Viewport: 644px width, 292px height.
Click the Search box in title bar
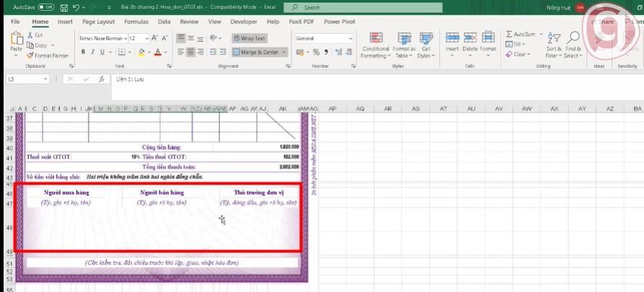click(x=363, y=8)
